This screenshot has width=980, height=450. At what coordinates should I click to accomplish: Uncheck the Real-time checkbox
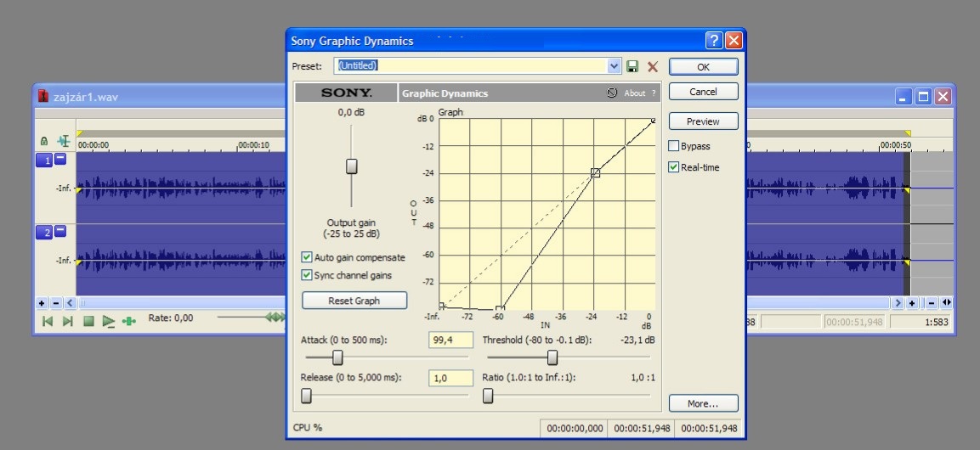coord(674,167)
